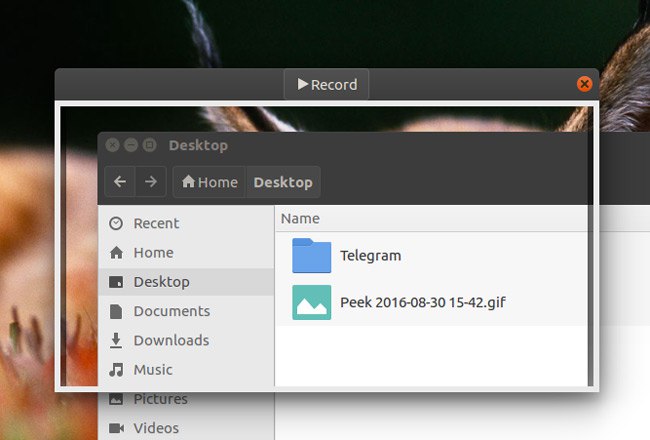Image resolution: width=650 pixels, height=440 pixels.
Task: Select Desktop in the sidebar
Action: (186, 282)
